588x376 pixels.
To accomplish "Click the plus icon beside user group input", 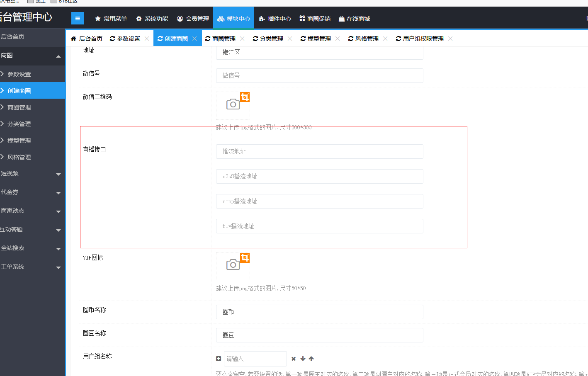I will click(x=219, y=359).
